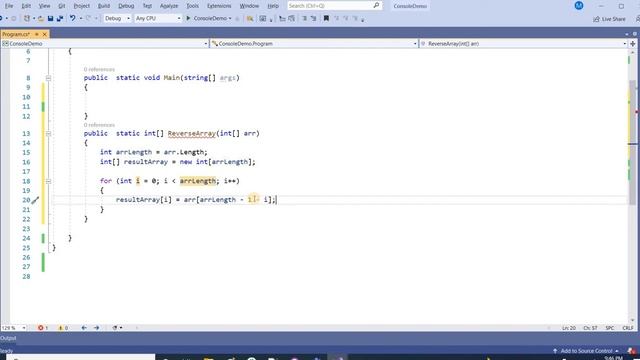
Task: Start debugging with ConsoleDemo play button
Action: click(x=206, y=18)
